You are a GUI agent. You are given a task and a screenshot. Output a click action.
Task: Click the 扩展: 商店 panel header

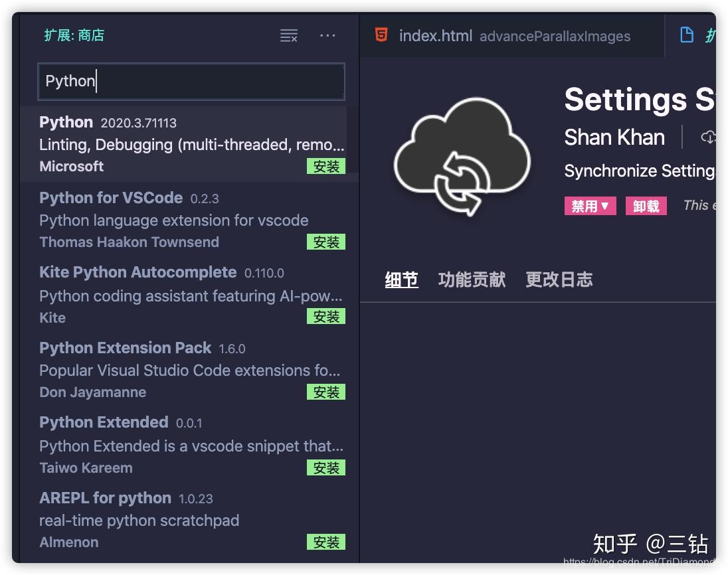pos(75,35)
